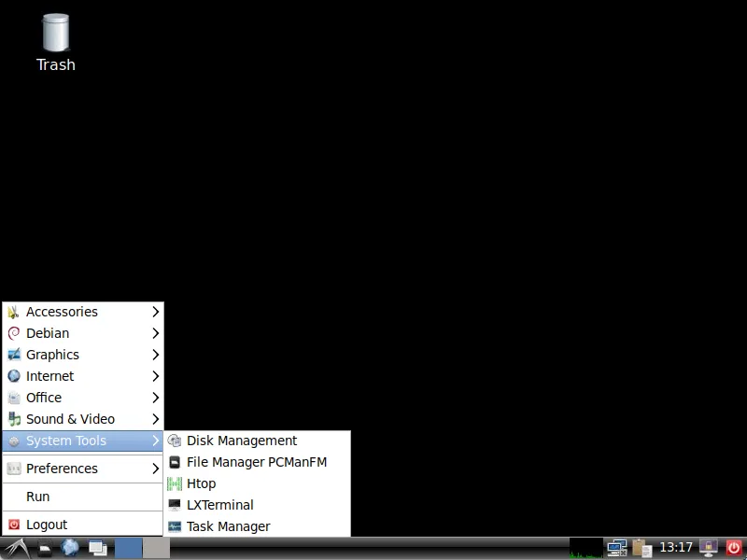
Task: Launch file manager from taskbar
Action: (x=45, y=549)
